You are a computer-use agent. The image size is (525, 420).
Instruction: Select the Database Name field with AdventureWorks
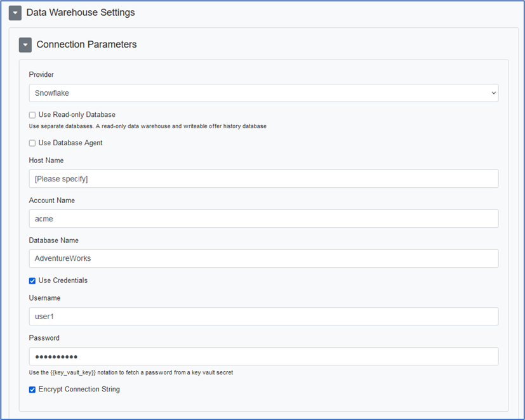(x=263, y=259)
